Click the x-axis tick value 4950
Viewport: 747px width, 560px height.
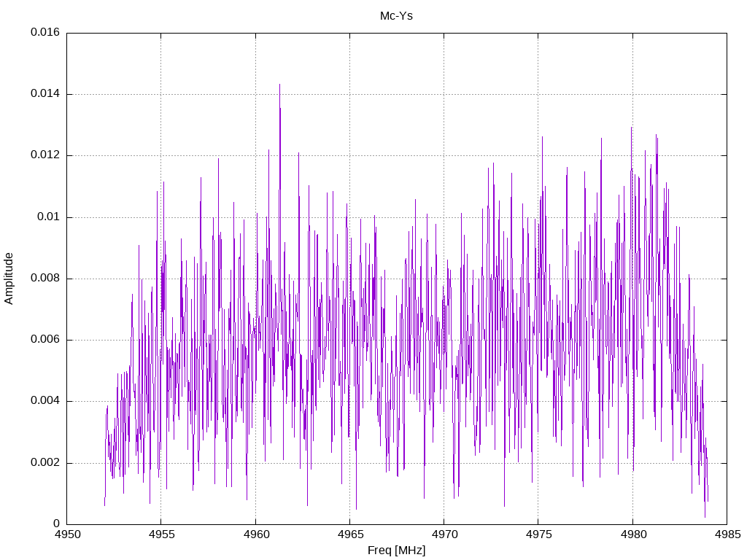point(67,534)
